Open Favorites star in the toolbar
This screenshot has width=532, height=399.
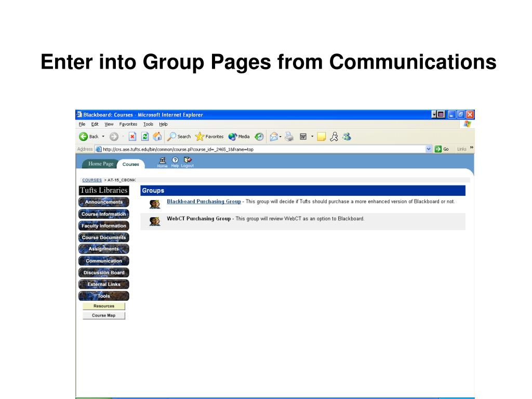(x=209, y=137)
